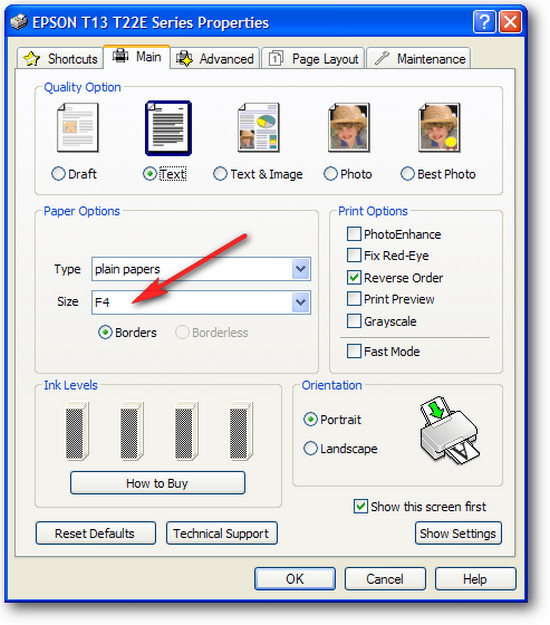Enable the Grayscale checkbox
Image resolution: width=550 pixels, height=625 pixels.
tap(354, 321)
